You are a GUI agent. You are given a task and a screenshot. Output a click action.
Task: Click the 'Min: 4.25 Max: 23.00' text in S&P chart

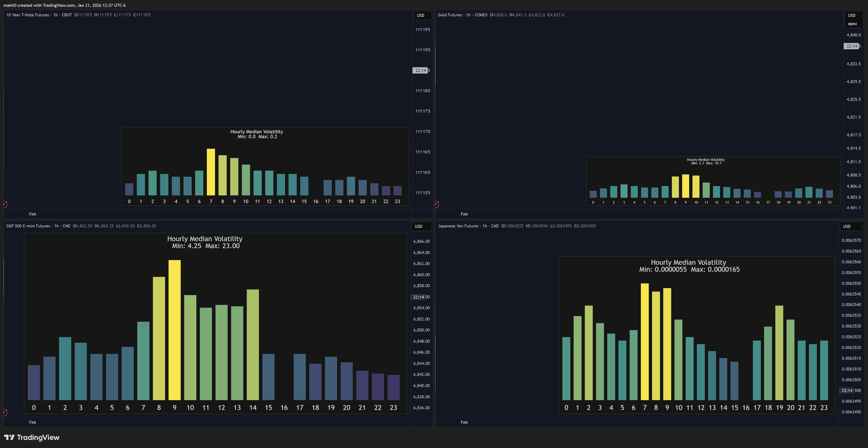pos(205,246)
